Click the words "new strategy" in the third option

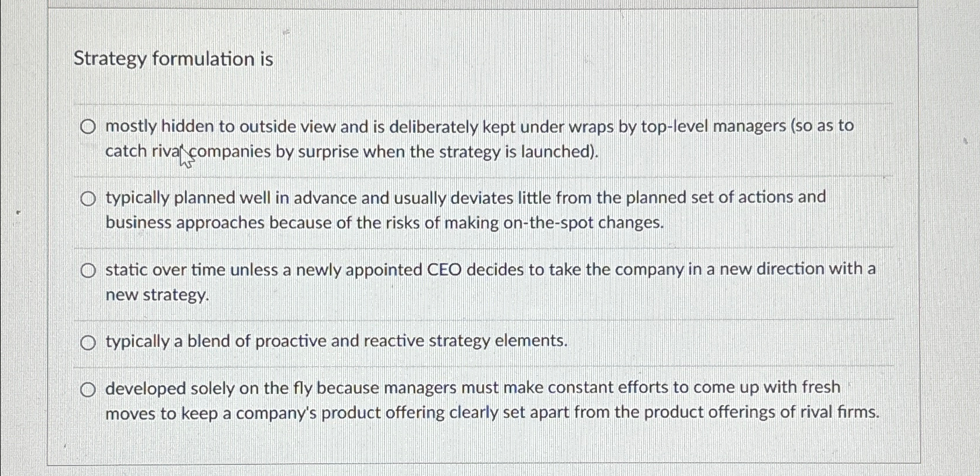[156, 295]
